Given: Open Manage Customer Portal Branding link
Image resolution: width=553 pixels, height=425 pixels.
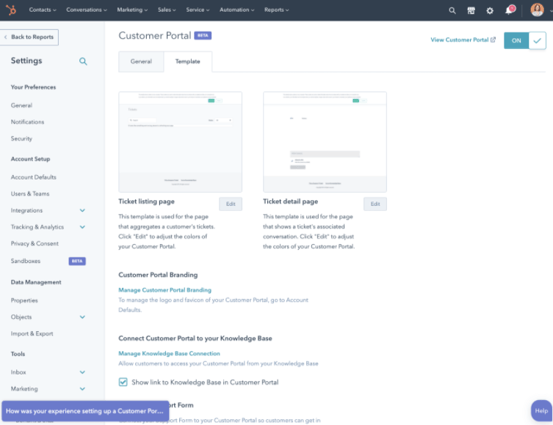Looking at the screenshot, I should (x=165, y=290).
